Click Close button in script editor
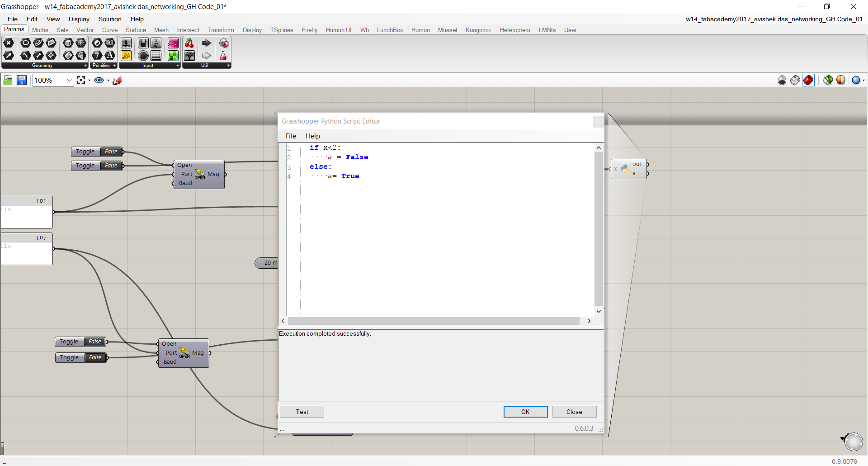The height and width of the screenshot is (466, 868). click(574, 412)
